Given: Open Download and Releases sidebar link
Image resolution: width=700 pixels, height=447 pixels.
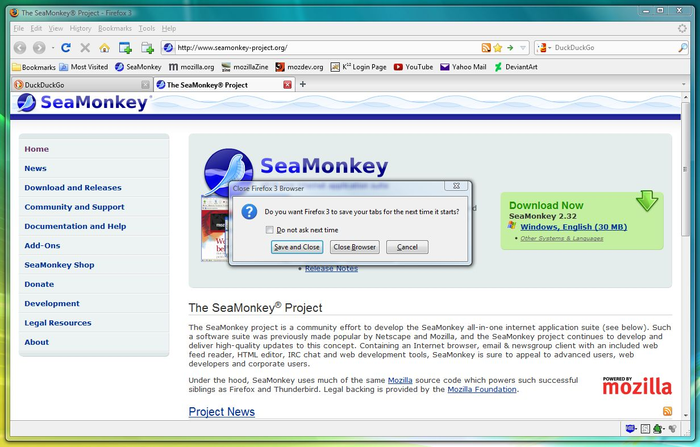Looking at the screenshot, I should (x=73, y=188).
